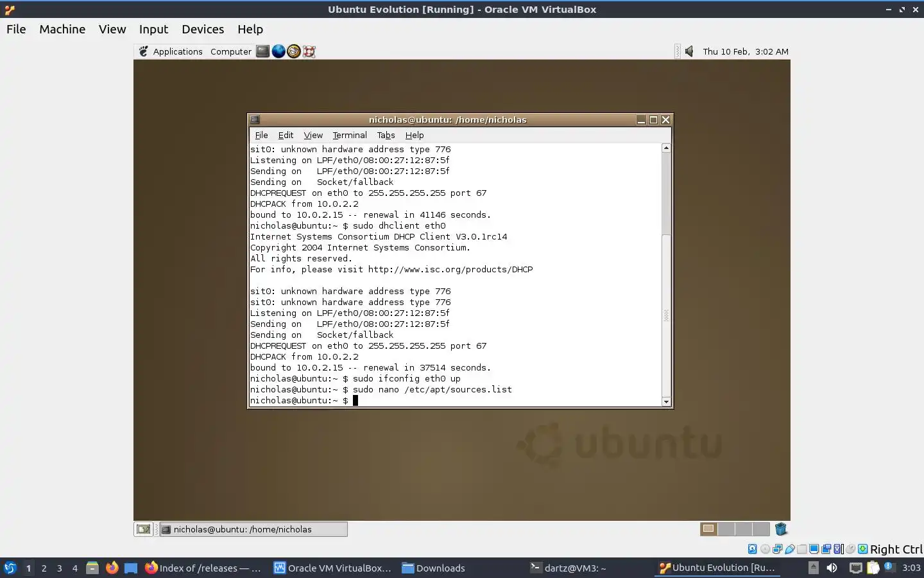This screenshot has height=578, width=924.
Task: Switch to third guest workspace
Action: [x=744, y=529]
